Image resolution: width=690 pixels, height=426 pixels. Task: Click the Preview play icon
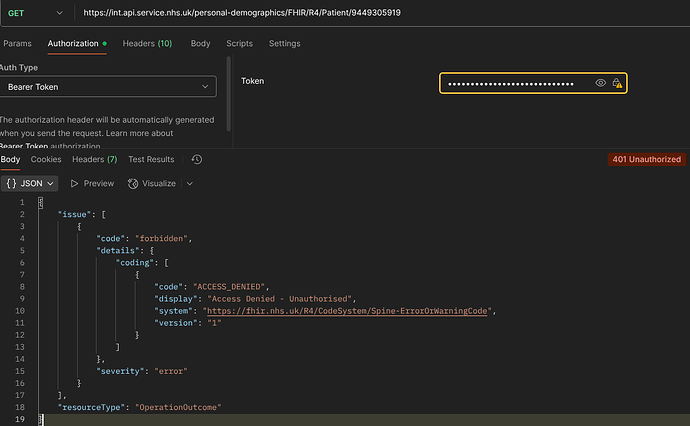(74, 184)
